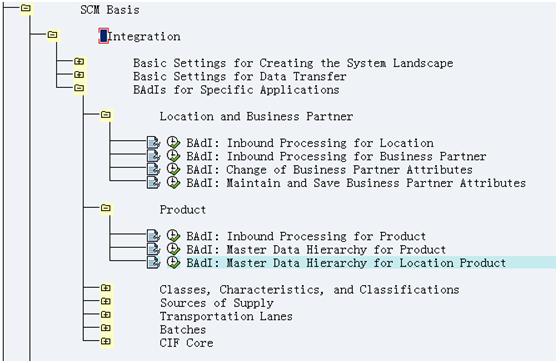Open documentation icon for Maintain and Save Business Partner Attributes

click(x=154, y=183)
